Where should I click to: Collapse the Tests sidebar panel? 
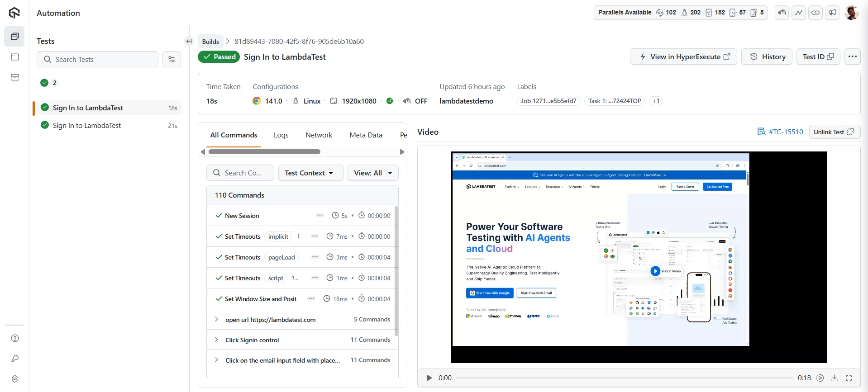click(189, 41)
